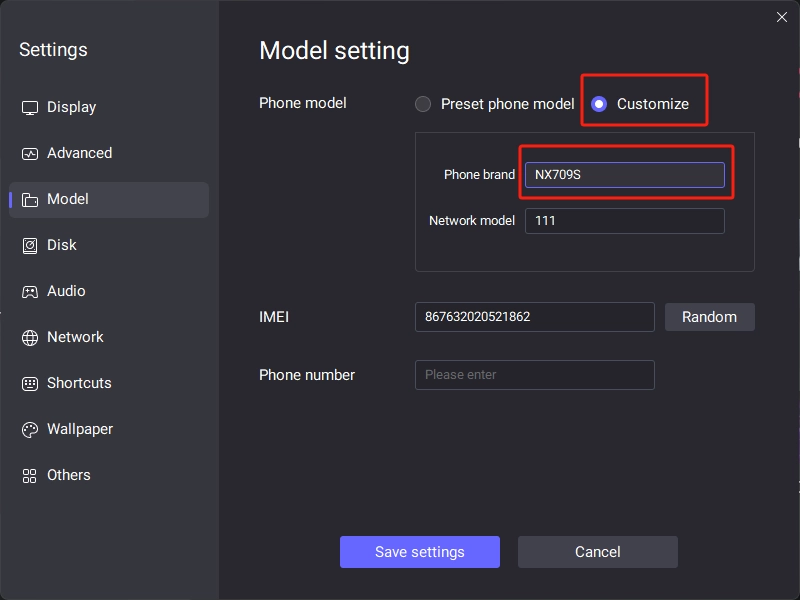
Task: Click the Audio gamepad icon
Action: click(30, 291)
